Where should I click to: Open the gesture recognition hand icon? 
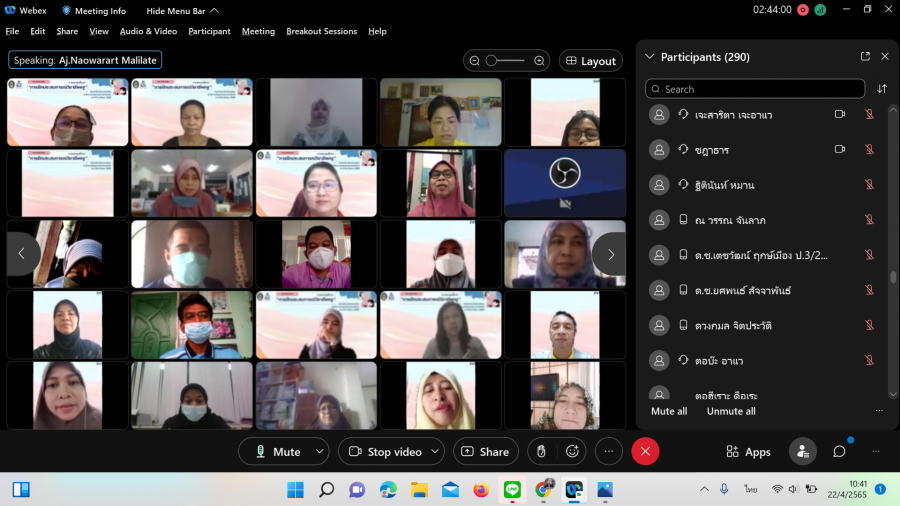(x=541, y=452)
